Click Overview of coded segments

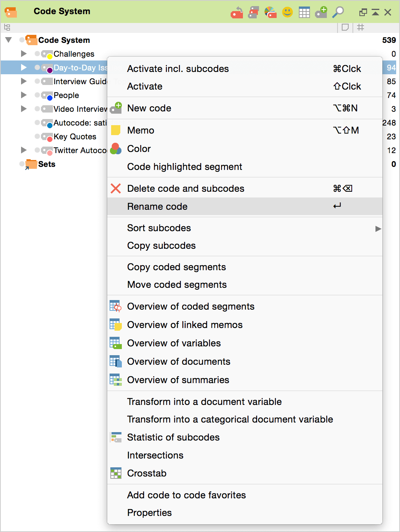[190, 307]
